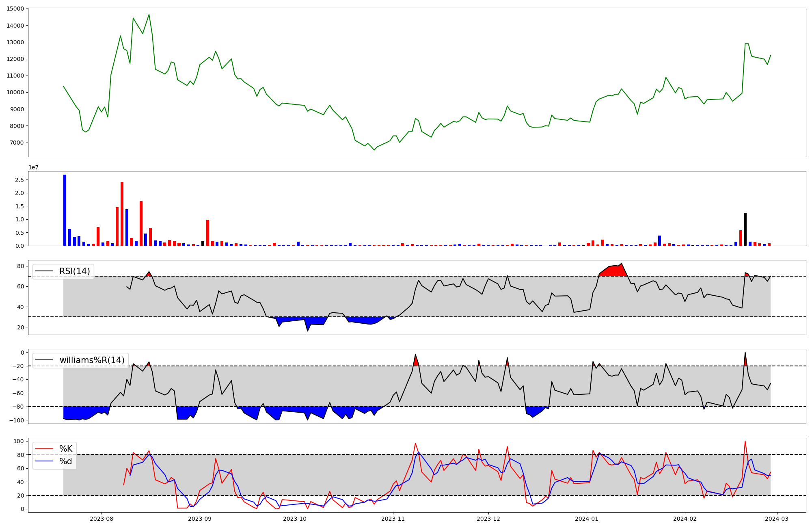Click the 2023-12 x-axis date label
Image resolution: width=812 pixels, height=528 pixels.
(x=488, y=519)
